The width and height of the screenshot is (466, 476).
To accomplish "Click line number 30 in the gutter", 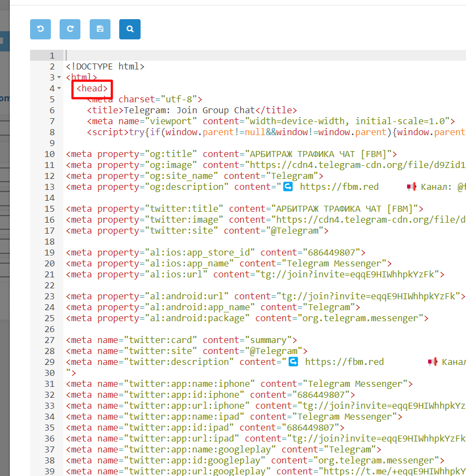I will (50, 373).
